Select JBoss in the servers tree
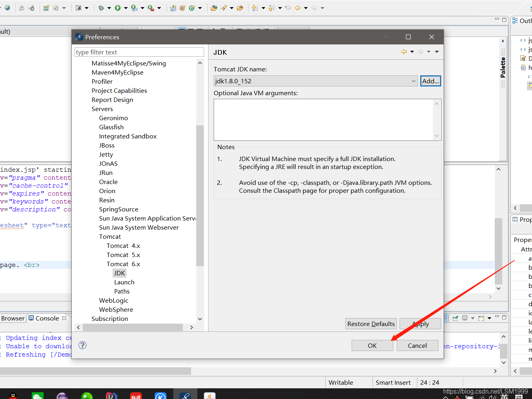Viewport: 532px width, 399px height. pyautogui.click(x=107, y=145)
